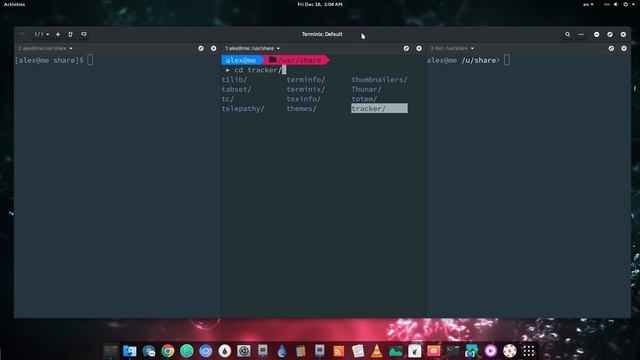Click the split terminal right icon
This screenshot has width=640, height=360.
(x=70, y=34)
